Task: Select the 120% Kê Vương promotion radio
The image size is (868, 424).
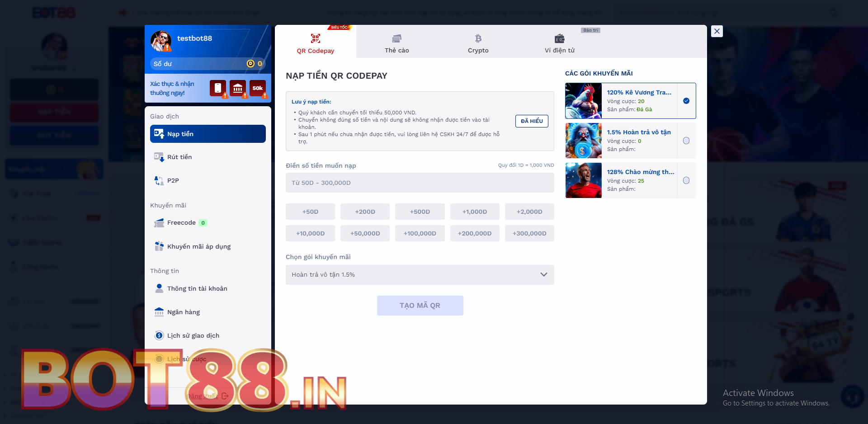Action: pos(686,101)
